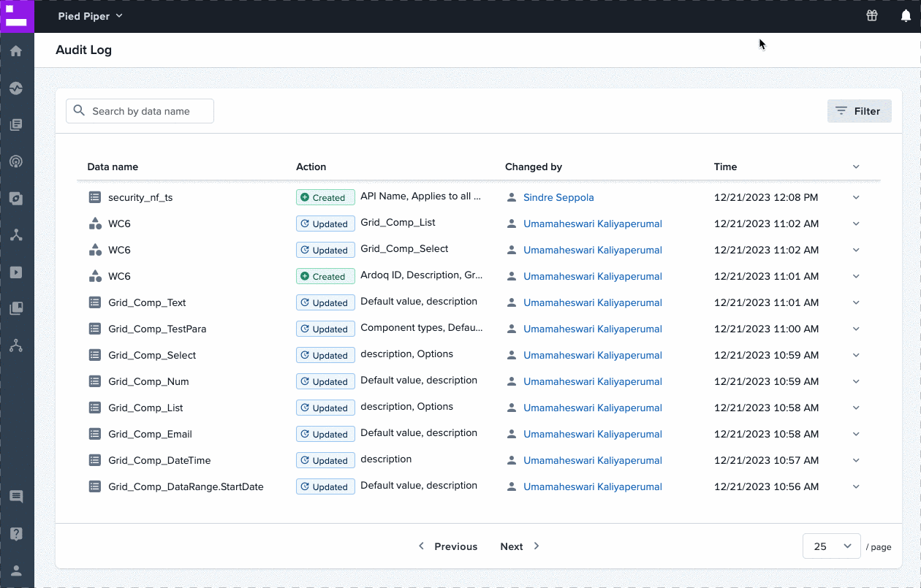The width and height of the screenshot is (921, 588).
Task: Click the pulse activity icon in sidebar
Action: click(x=16, y=88)
